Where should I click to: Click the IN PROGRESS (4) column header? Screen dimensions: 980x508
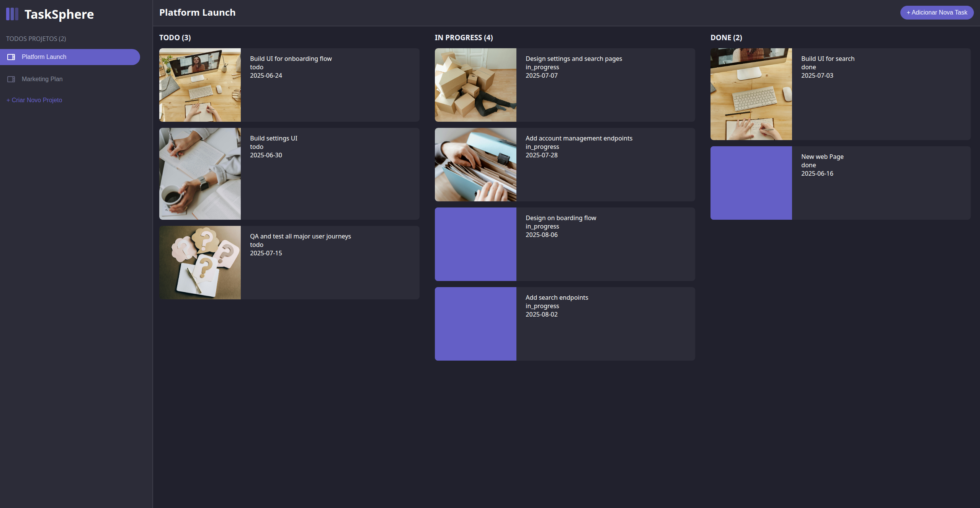tap(464, 38)
